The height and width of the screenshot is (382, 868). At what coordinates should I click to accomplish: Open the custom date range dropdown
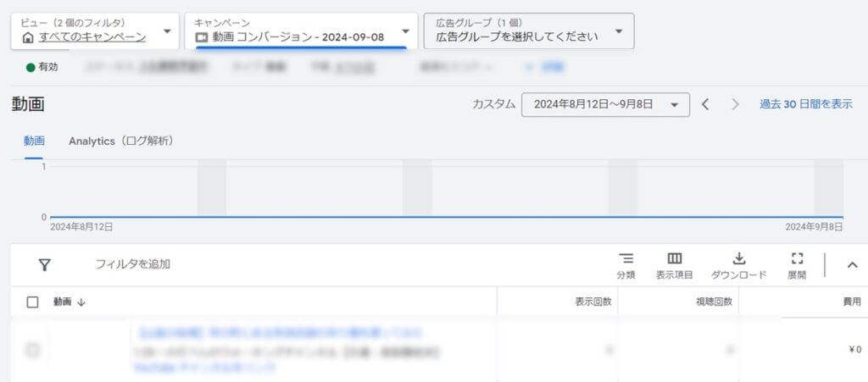point(605,104)
